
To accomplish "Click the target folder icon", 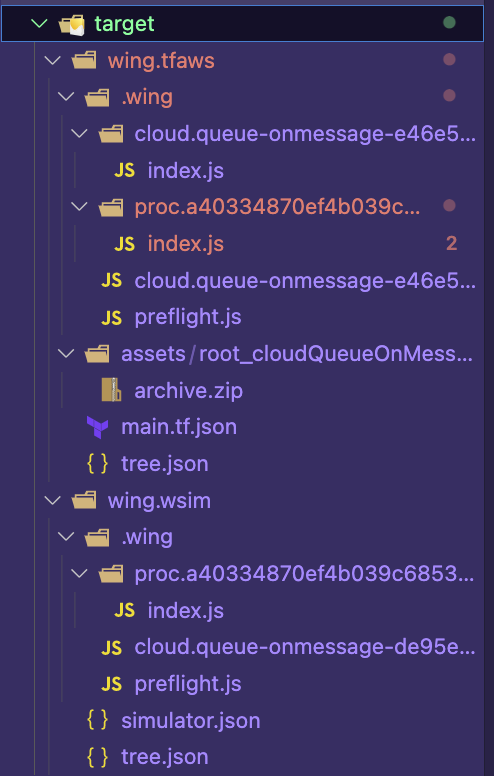I will pyautogui.click(x=73, y=24).
